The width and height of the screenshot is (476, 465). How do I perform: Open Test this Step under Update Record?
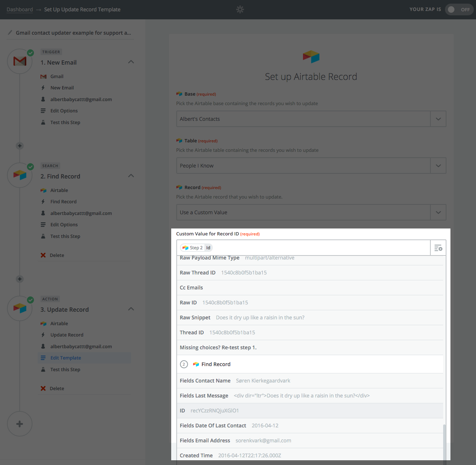coord(65,369)
